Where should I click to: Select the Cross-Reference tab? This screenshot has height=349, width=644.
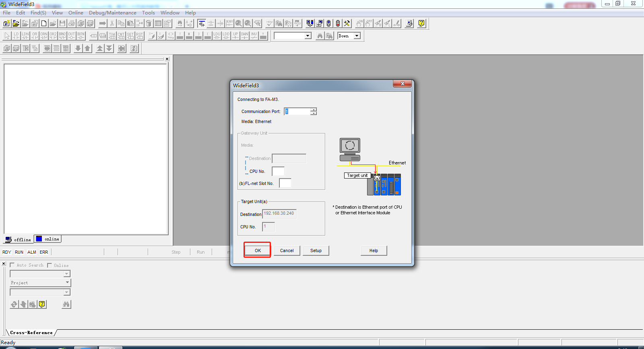31,333
